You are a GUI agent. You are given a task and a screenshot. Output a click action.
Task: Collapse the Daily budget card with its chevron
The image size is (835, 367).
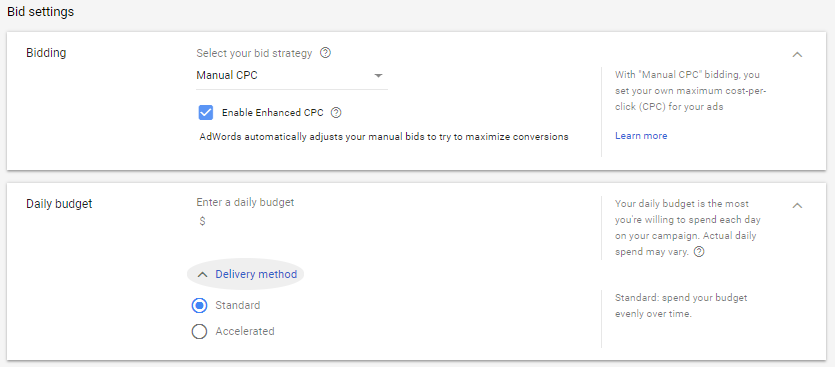pyautogui.click(x=797, y=206)
